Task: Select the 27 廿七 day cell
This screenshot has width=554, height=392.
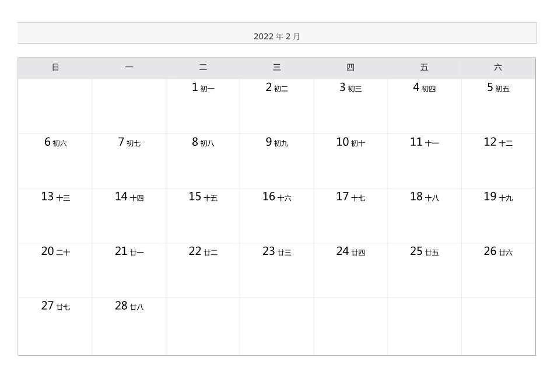Action: click(x=55, y=306)
